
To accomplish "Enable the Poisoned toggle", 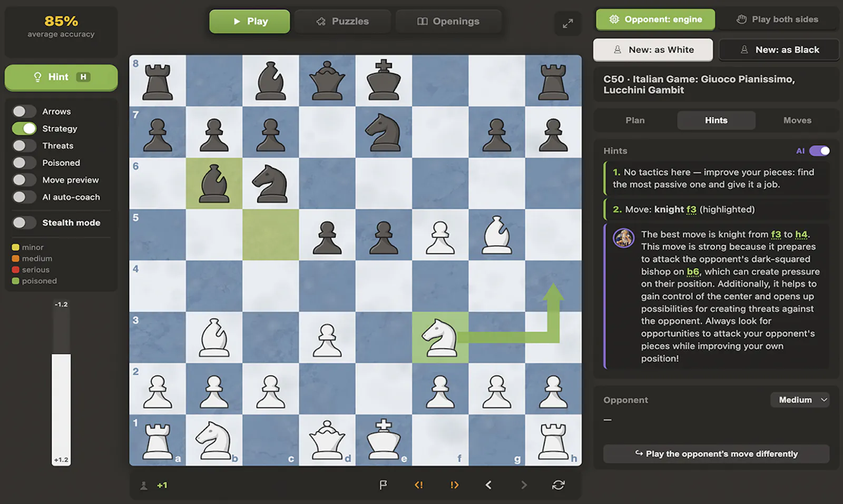I will [x=24, y=163].
